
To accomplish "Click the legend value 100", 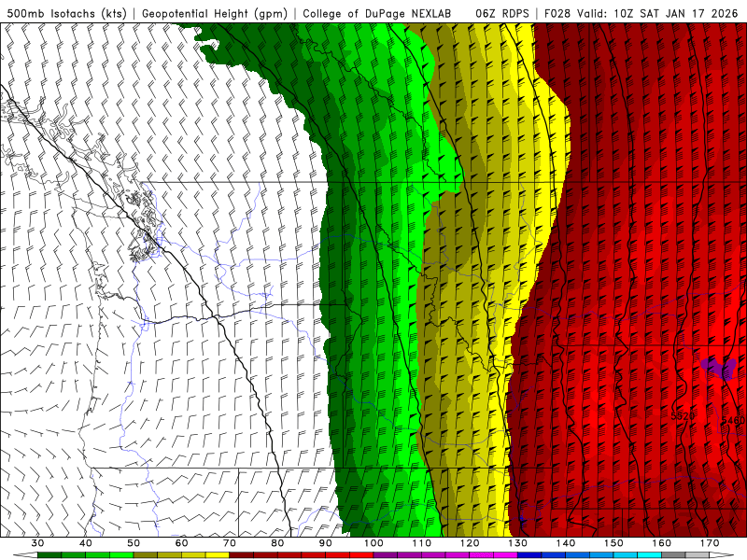I will pos(373,543).
